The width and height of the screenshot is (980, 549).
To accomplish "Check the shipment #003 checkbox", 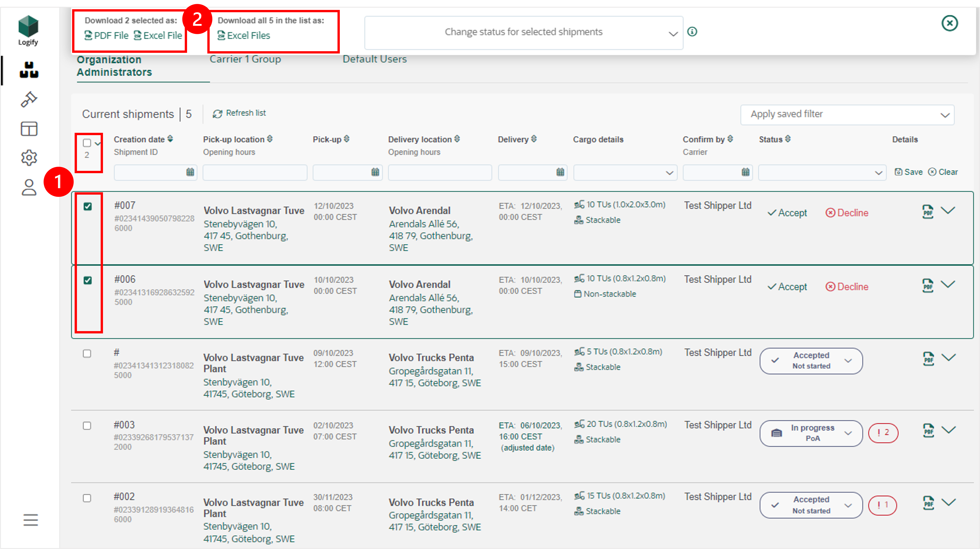I will pos(87,426).
